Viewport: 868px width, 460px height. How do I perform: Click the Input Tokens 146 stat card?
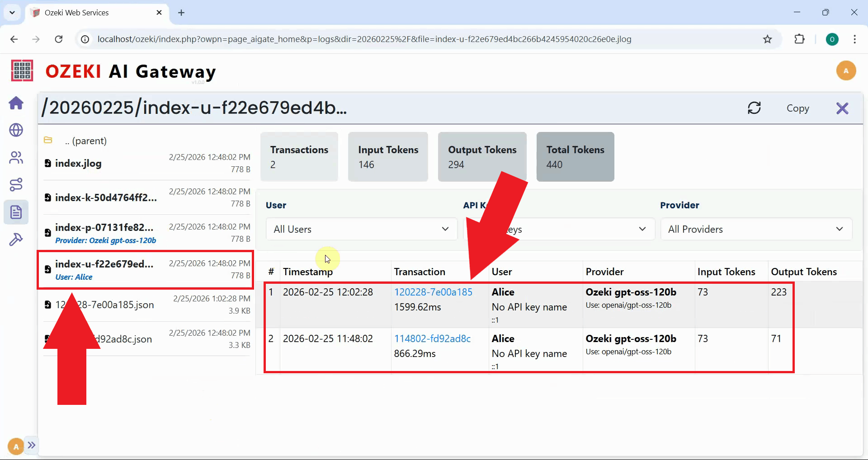click(388, 156)
